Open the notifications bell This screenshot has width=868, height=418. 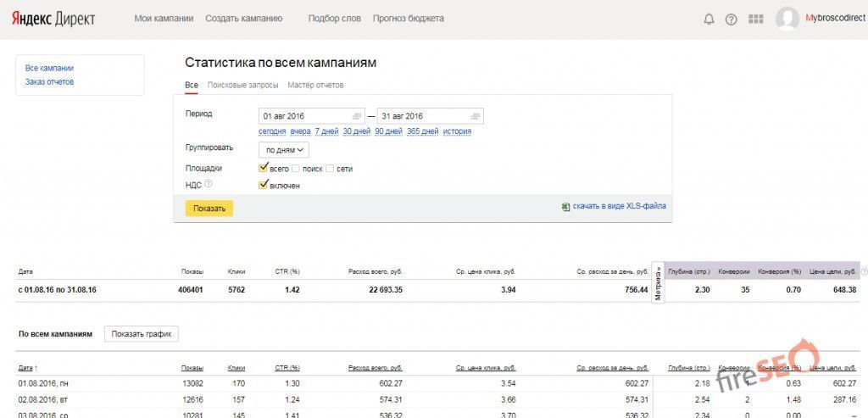pyautogui.click(x=709, y=20)
